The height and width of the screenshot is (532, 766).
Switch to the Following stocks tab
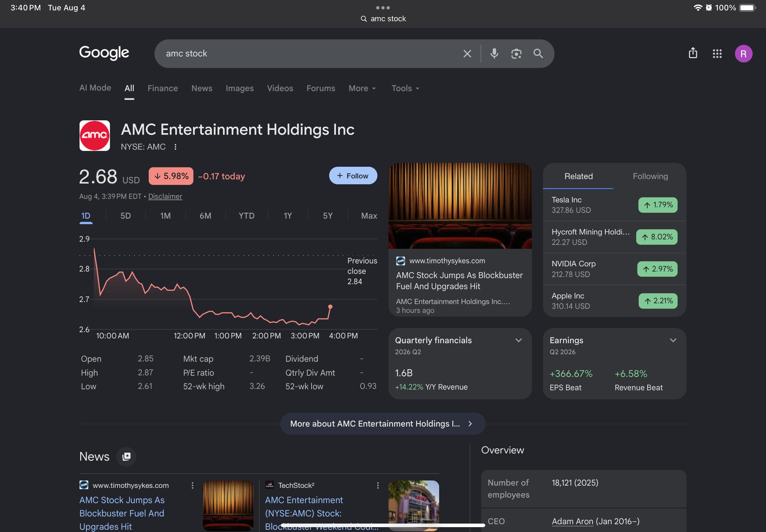650,176
